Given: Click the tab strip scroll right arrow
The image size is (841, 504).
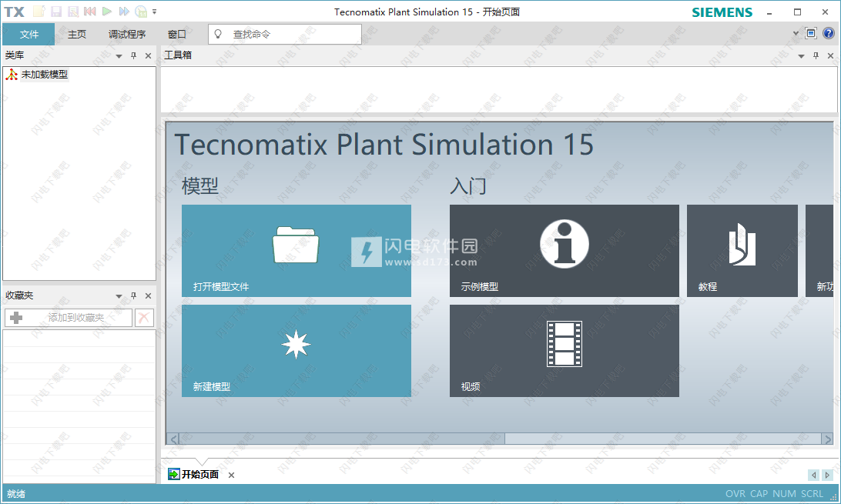Looking at the screenshot, I should 827,475.
